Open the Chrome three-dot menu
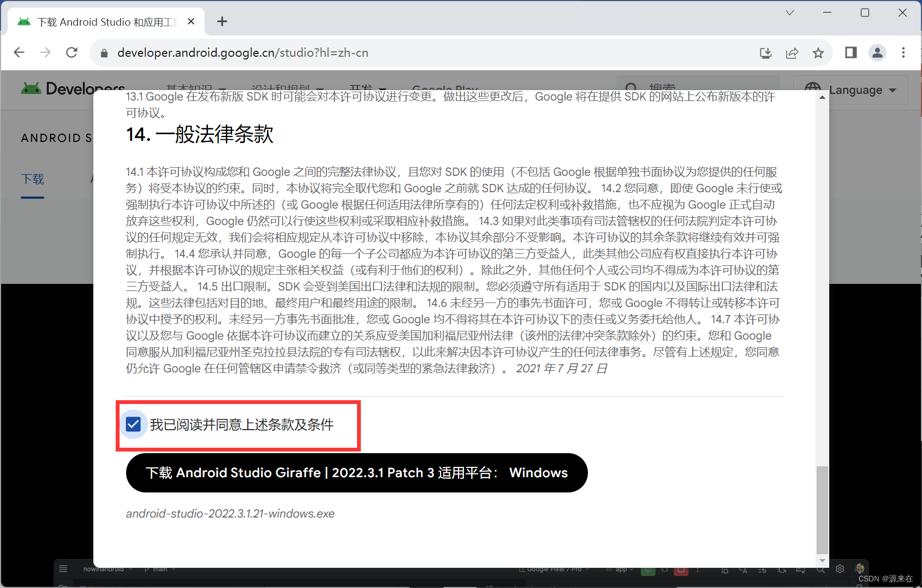 click(903, 52)
